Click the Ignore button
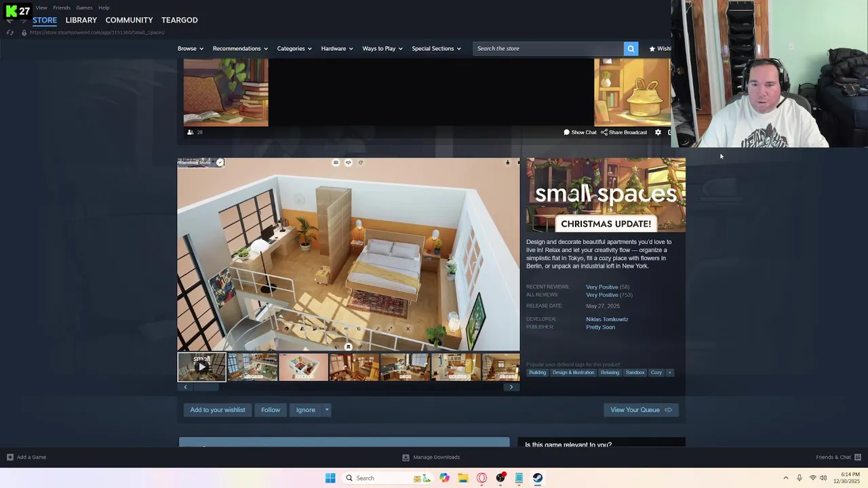 pos(305,409)
